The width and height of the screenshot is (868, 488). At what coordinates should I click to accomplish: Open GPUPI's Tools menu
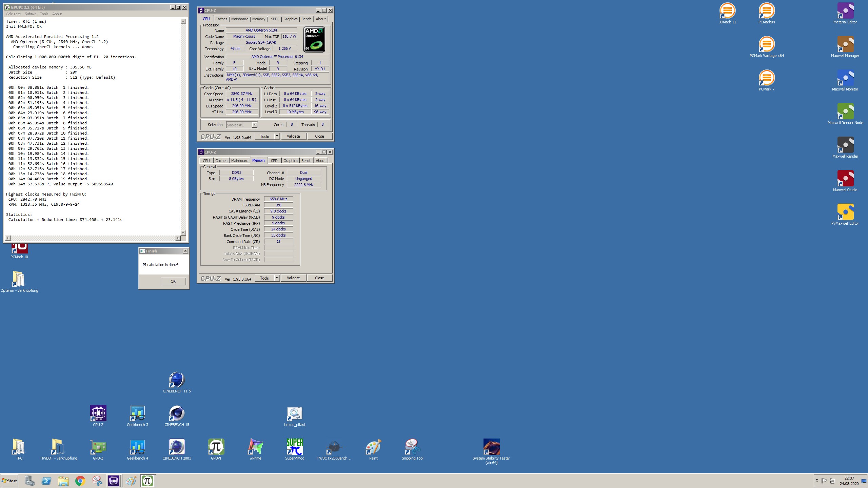[x=44, y=14]
